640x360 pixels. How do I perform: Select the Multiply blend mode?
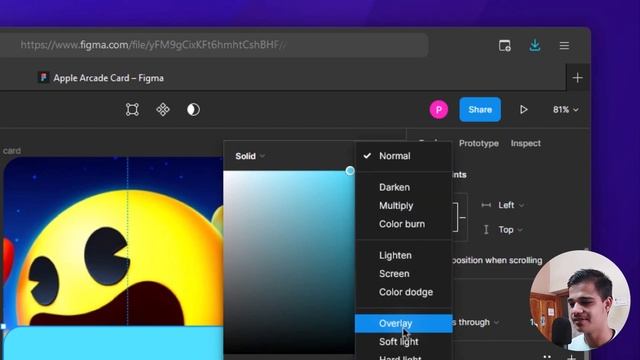404,206
